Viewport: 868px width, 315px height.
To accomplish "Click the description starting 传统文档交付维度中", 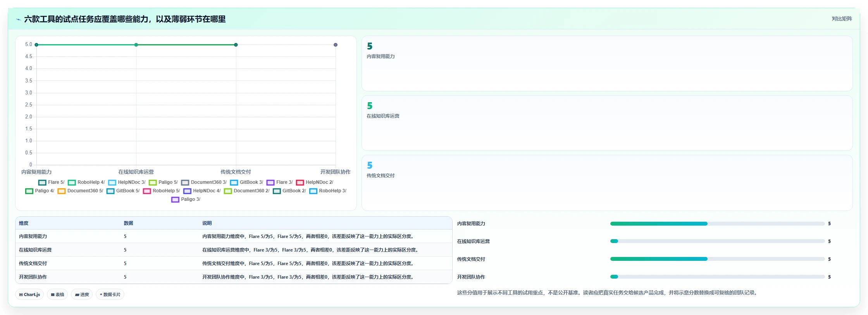I will pos(308,264).
